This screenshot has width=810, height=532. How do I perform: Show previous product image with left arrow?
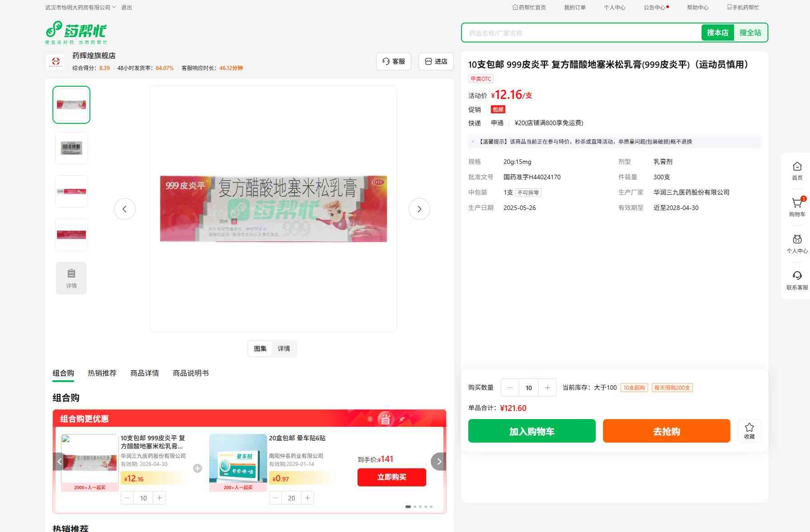[x=125, y=209]
